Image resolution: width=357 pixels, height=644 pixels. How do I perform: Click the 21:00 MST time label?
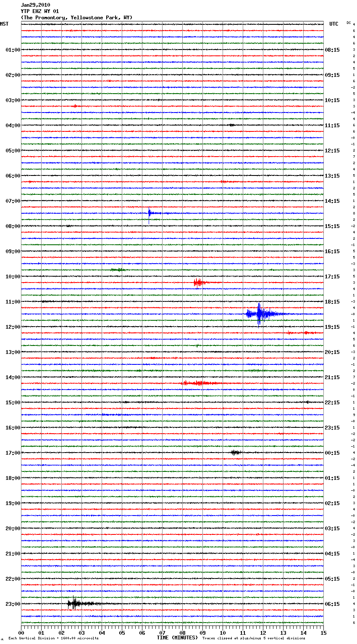pyautogui.click(x=13, y=554)
